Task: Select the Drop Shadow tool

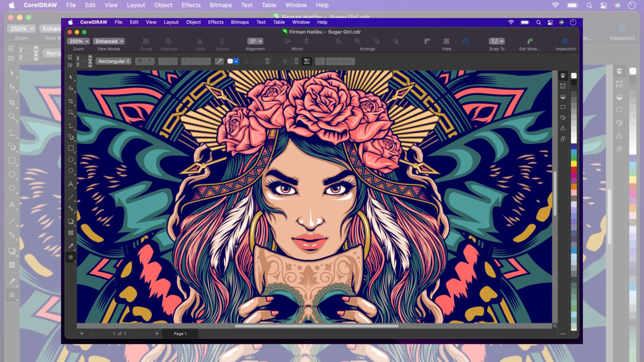Action: (x=71, y=221)
